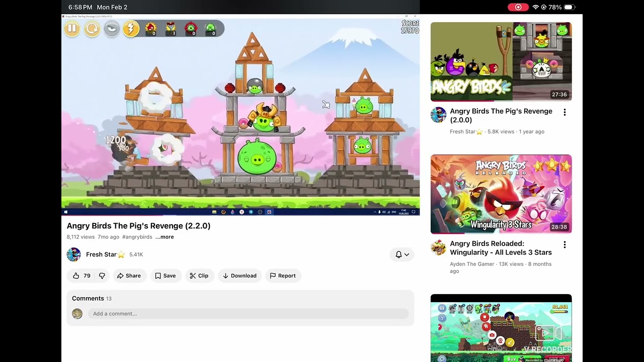Open Angry Birds Reloaded: Wingularity title

click(501, 248)
